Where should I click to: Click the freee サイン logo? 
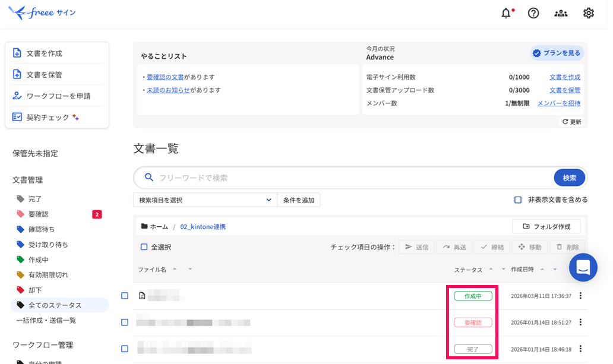42,12
